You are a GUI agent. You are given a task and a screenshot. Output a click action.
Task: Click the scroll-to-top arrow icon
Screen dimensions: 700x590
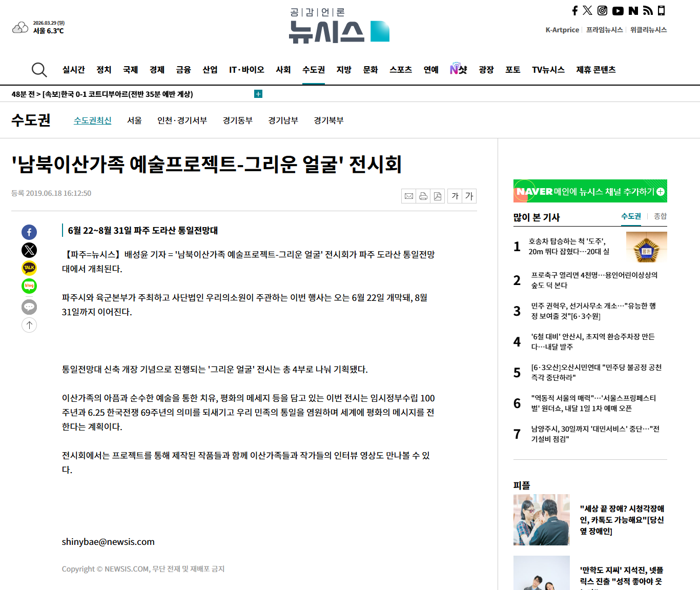coord(29,325)
